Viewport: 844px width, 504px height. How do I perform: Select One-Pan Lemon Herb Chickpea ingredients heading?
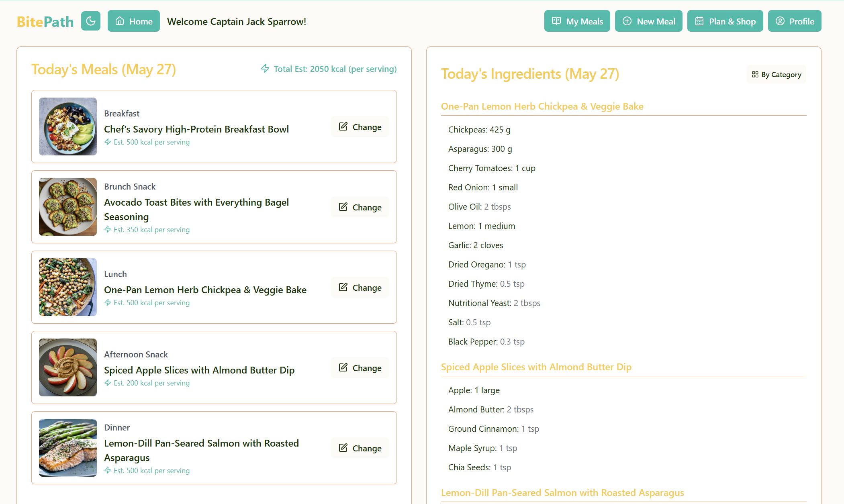542,106
